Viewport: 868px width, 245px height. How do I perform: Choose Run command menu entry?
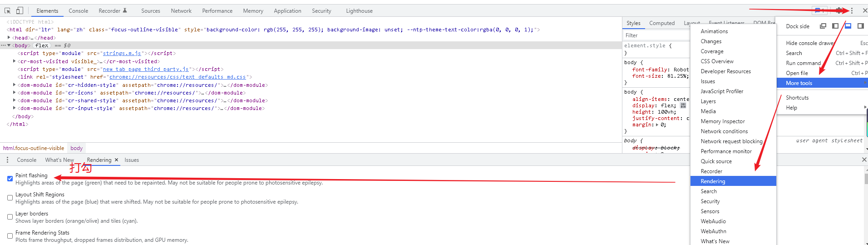tap(823, 63)
